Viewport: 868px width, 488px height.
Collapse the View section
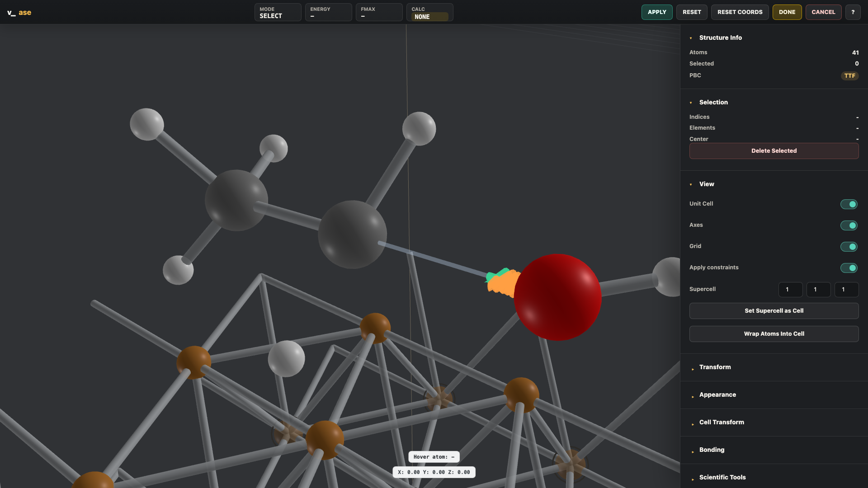tap(706, 184)
